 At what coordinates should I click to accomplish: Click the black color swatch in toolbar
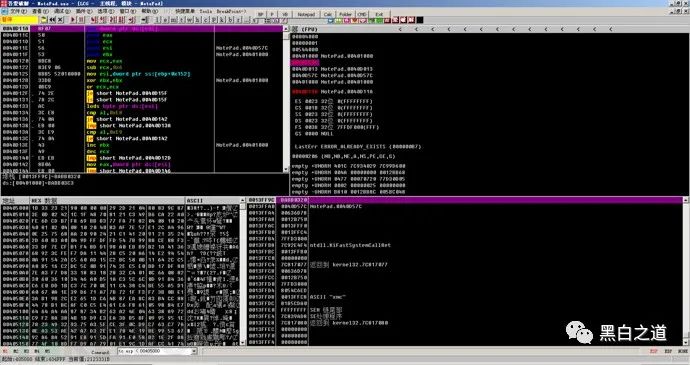(x=420, y=20)
